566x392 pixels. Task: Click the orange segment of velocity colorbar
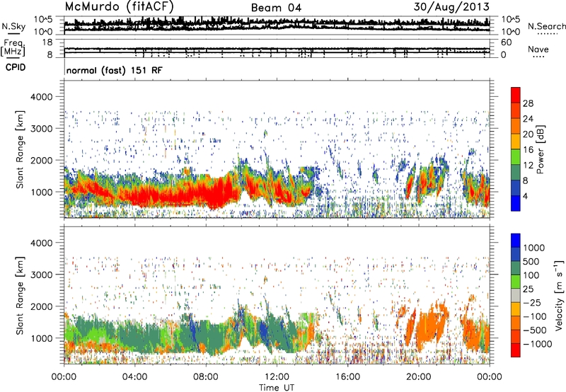(516, 323)
